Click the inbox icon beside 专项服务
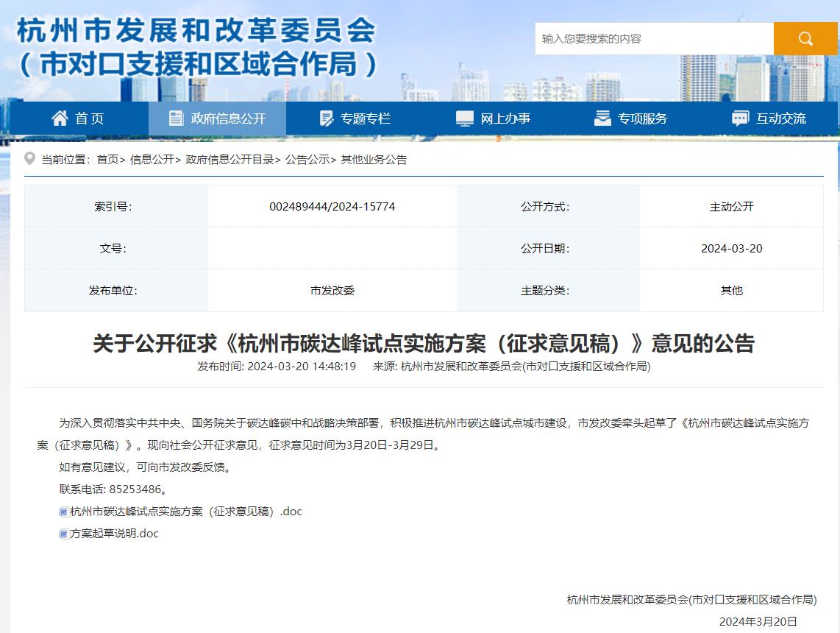This screenshot has height=633, width=840. point(602,119)
